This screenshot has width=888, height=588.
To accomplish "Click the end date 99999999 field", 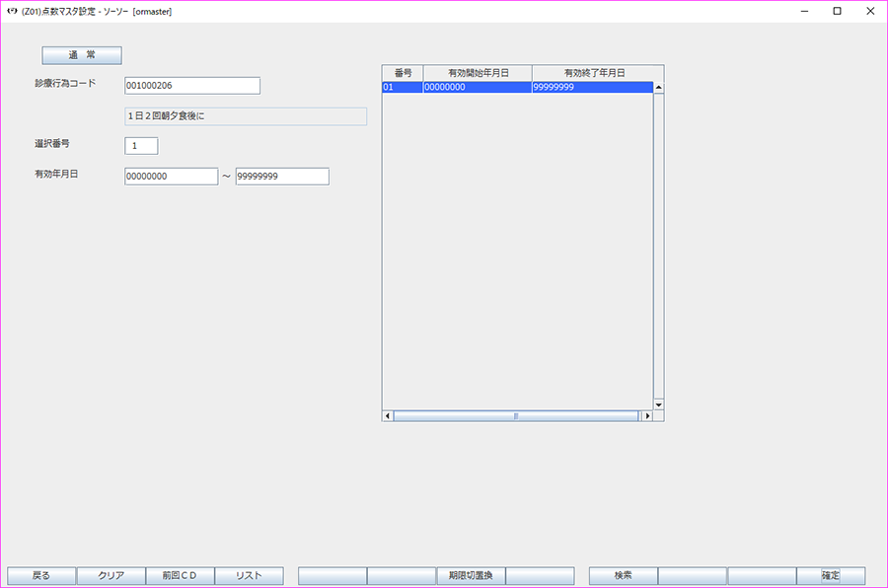I will click(281, 177).
